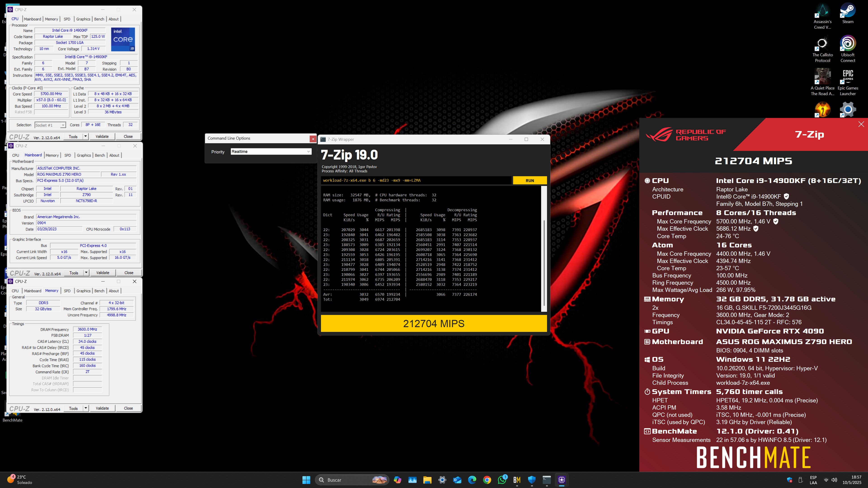Open the blue shield app in taskbar
The height and width of the screenshot is (488, 868).
(x=532, y=480)
